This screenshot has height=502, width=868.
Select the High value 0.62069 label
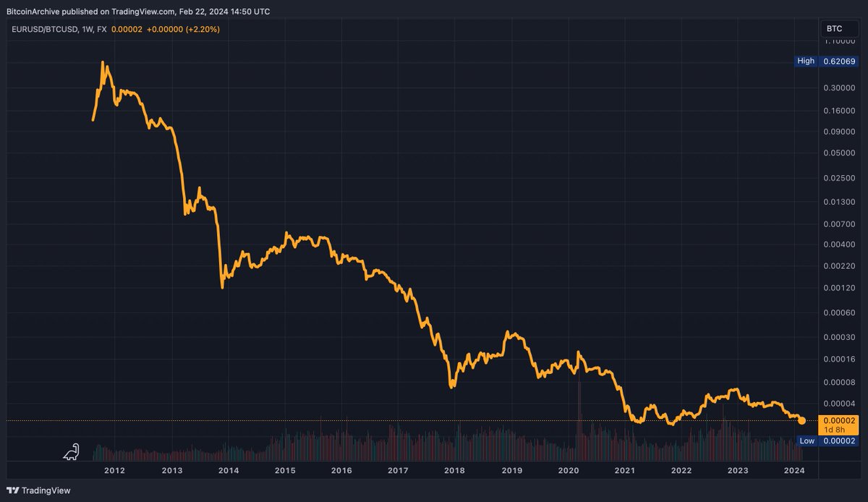click(839, 61)
